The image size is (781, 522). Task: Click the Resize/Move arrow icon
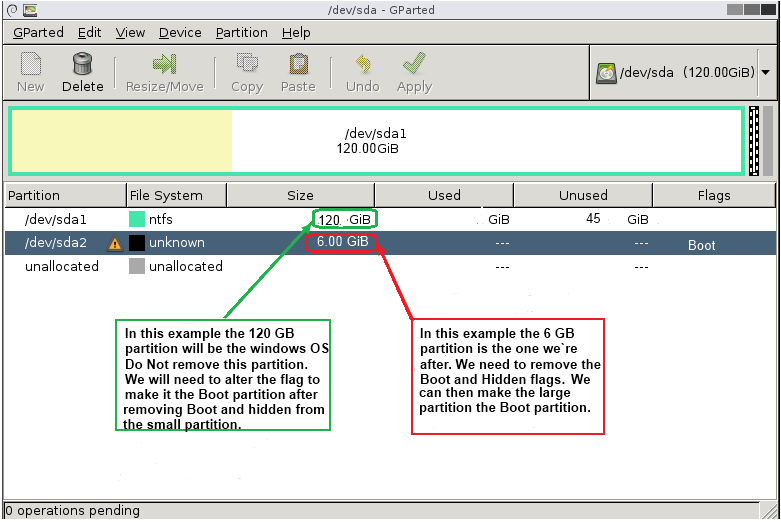click(x=164, y=64)
